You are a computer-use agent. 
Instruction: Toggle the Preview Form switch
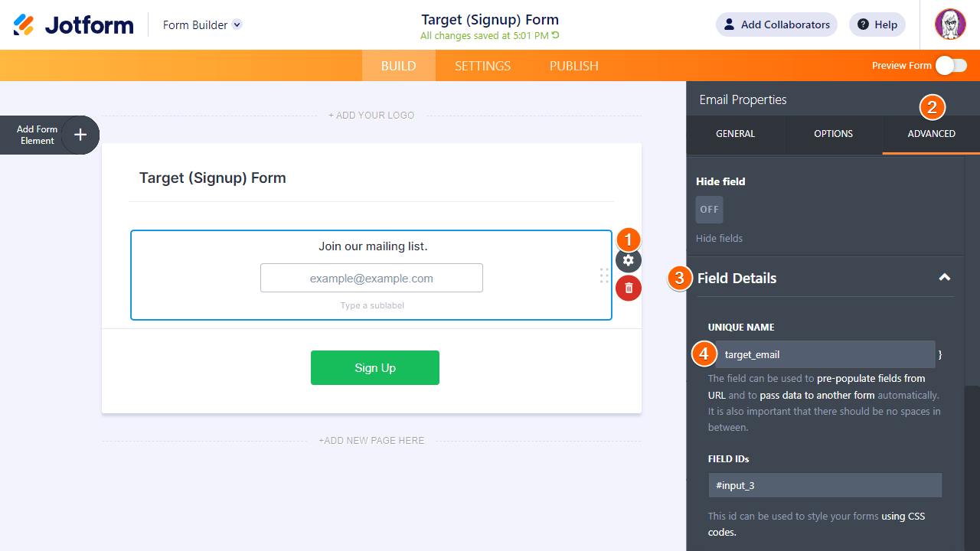click(x=951, y=66)
